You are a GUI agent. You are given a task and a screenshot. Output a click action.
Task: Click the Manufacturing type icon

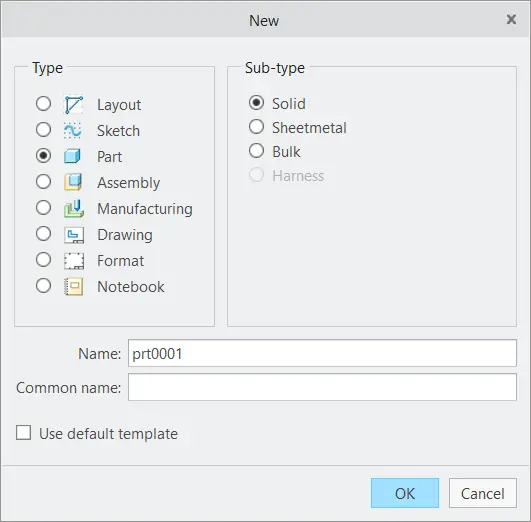click(x=74, y=208)
